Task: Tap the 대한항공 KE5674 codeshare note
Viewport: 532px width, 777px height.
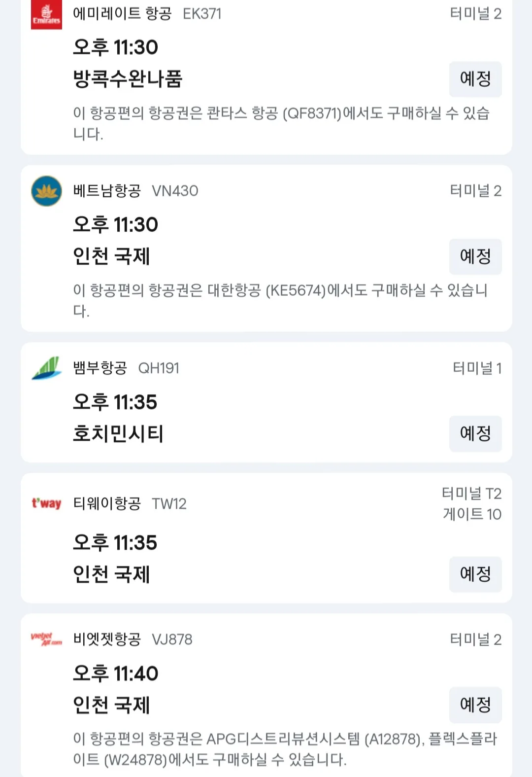Action: point(281,300)
